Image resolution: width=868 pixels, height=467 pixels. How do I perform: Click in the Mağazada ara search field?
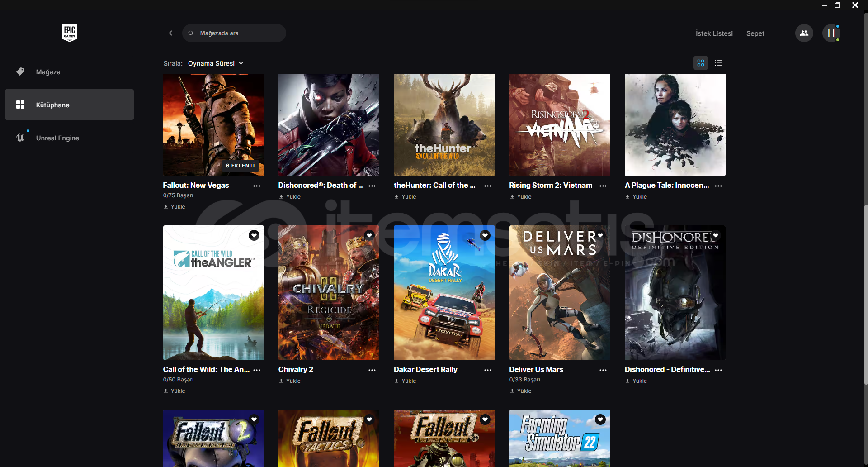click(234, 33)
